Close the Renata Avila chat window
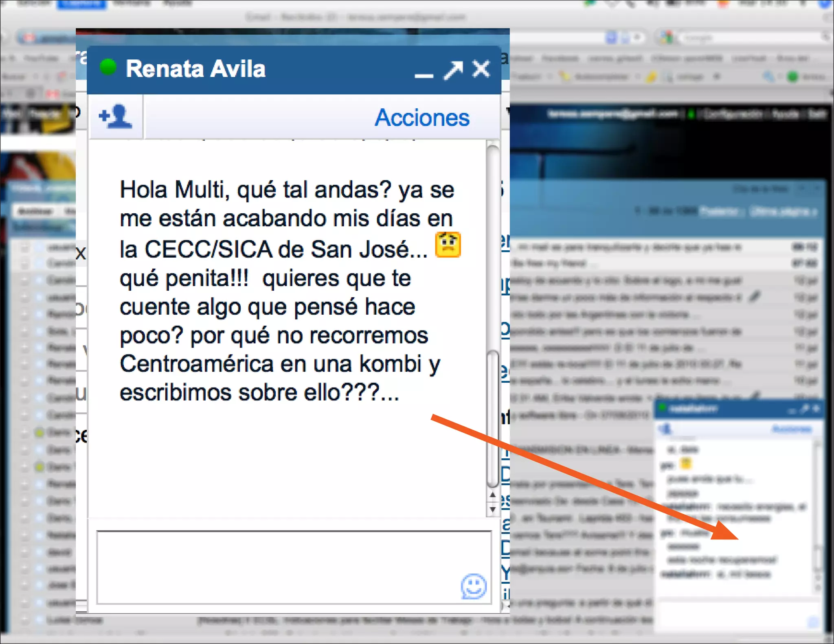The image size is (834, 644). coord(481,69)
